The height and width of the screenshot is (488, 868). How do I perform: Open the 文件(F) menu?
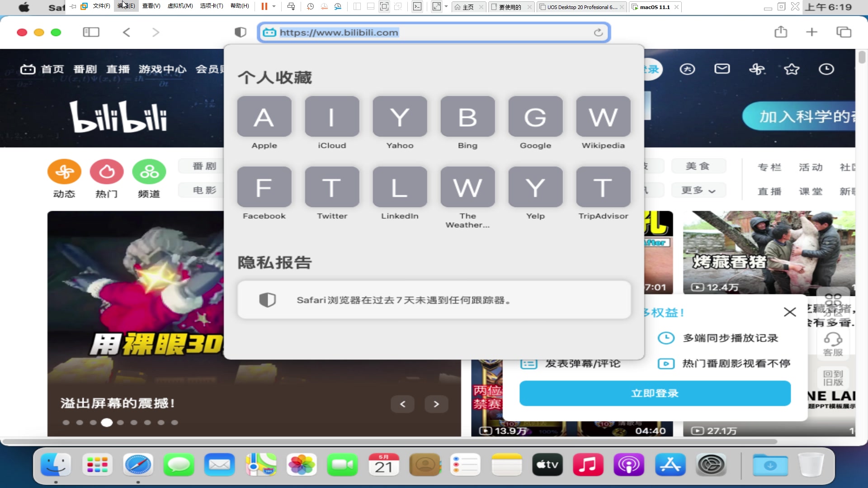(x=101, y=6)
